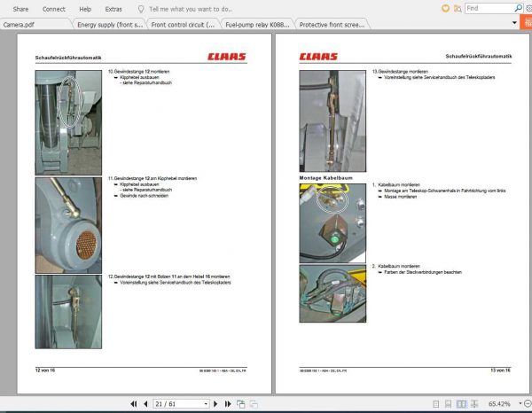Open the Share menu
Screen dimensions: 532x413
[20, 8]
